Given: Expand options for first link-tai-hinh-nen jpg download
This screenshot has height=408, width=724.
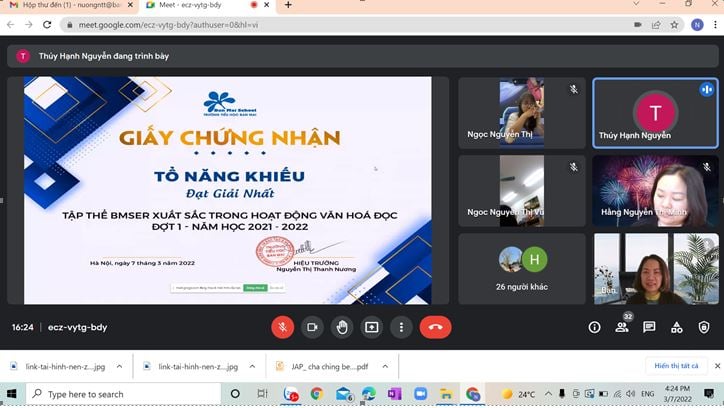Looking at the screenshot, I should click(x=116, y=367).
